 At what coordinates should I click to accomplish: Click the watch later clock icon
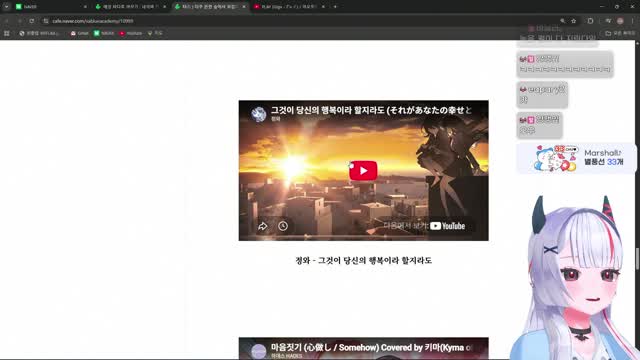tap(283, 226)
